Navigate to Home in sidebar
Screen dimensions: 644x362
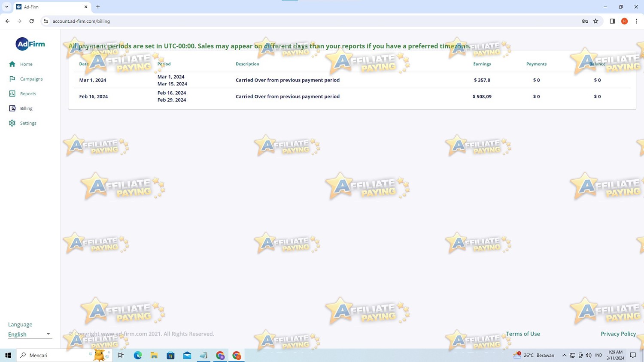(x=26, y=64)
